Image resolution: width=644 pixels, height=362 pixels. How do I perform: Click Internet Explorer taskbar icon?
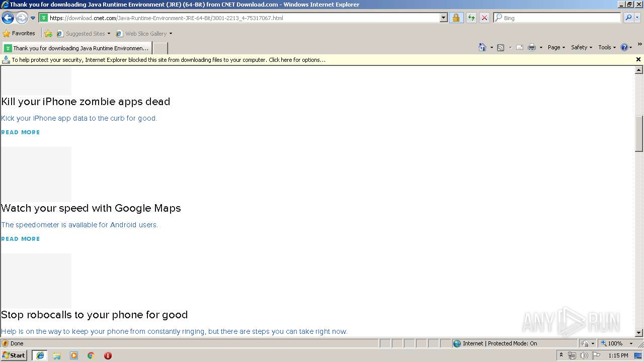tap(40, 355)
